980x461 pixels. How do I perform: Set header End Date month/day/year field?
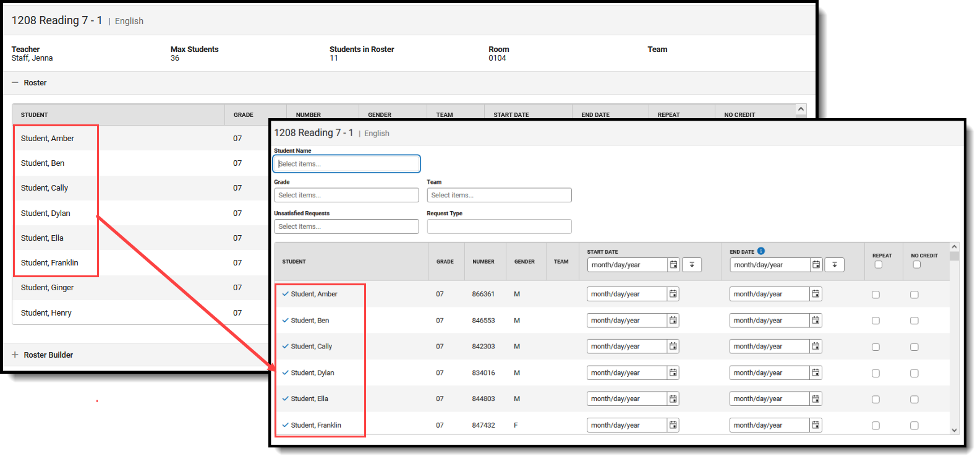tap(770, 265)
